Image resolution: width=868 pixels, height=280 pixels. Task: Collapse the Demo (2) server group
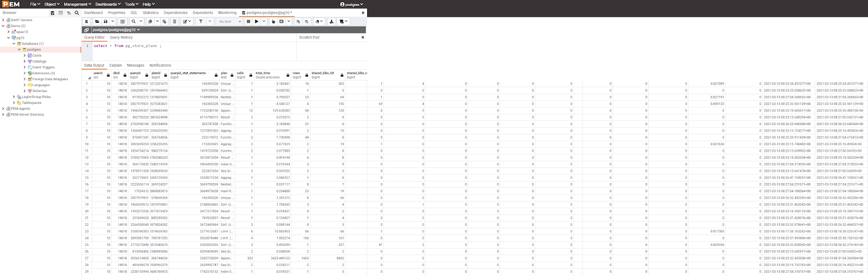click(3, 26)
